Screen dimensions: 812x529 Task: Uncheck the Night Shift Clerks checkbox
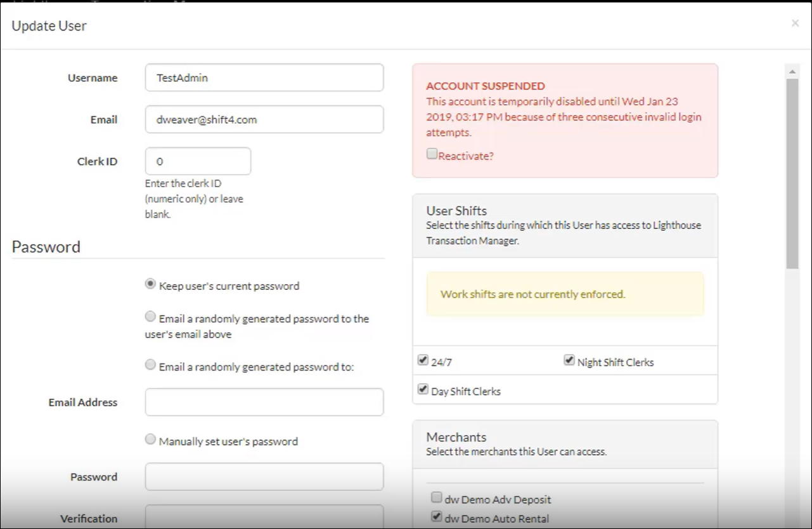pyautogui.click(x=569, y=361)
